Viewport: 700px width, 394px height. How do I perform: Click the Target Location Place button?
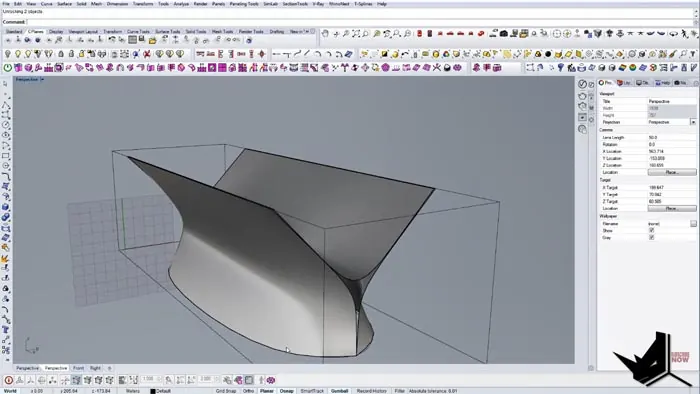672,208
